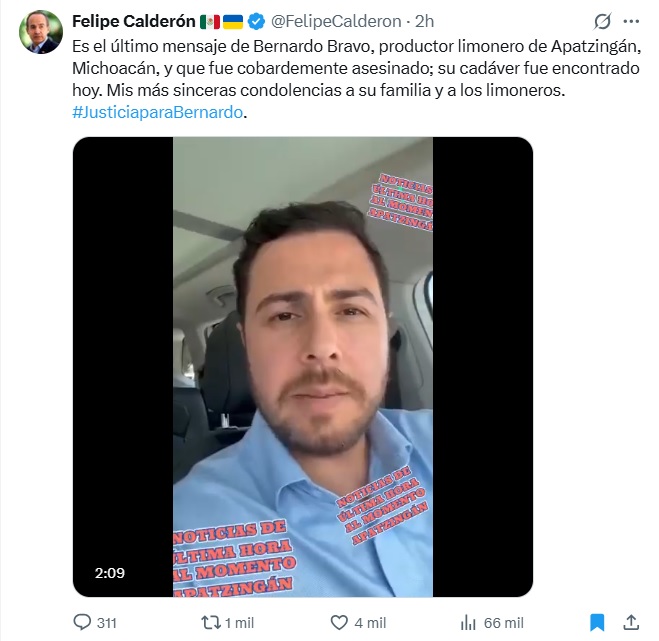Click the Felipe Calderón display name

(134, 21)
